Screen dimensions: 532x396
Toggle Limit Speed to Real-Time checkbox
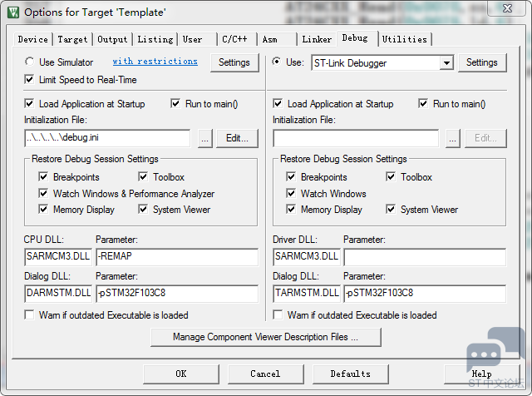[31, 80]
